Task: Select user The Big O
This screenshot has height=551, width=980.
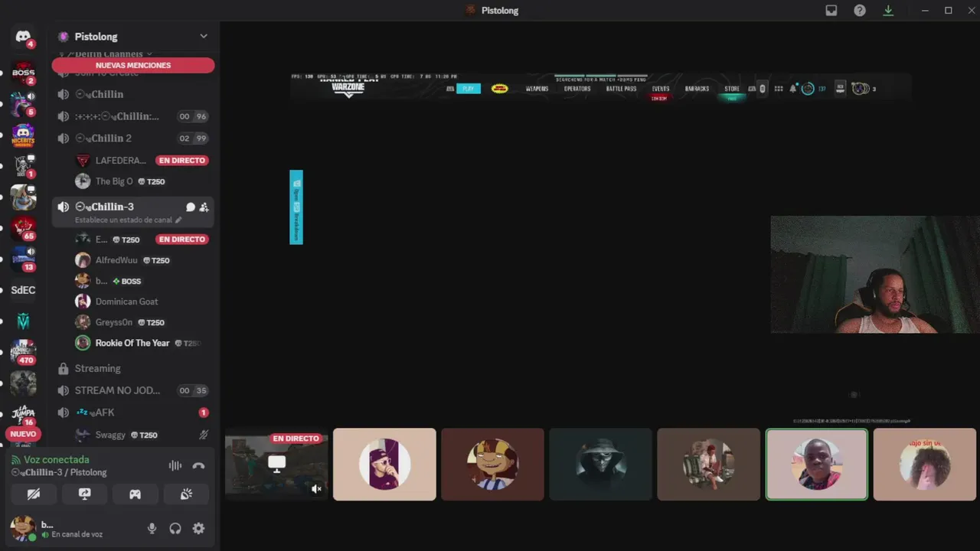Action: (x=142, y=181)
